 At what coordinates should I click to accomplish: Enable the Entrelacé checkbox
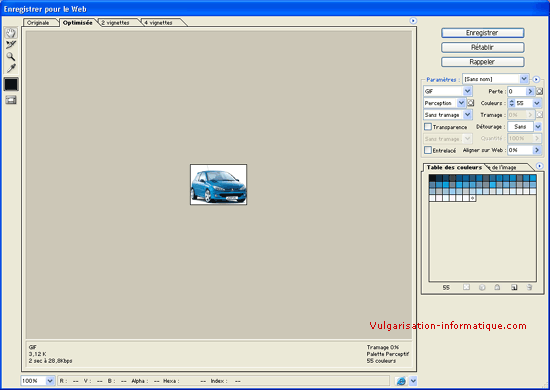[428, 150]
